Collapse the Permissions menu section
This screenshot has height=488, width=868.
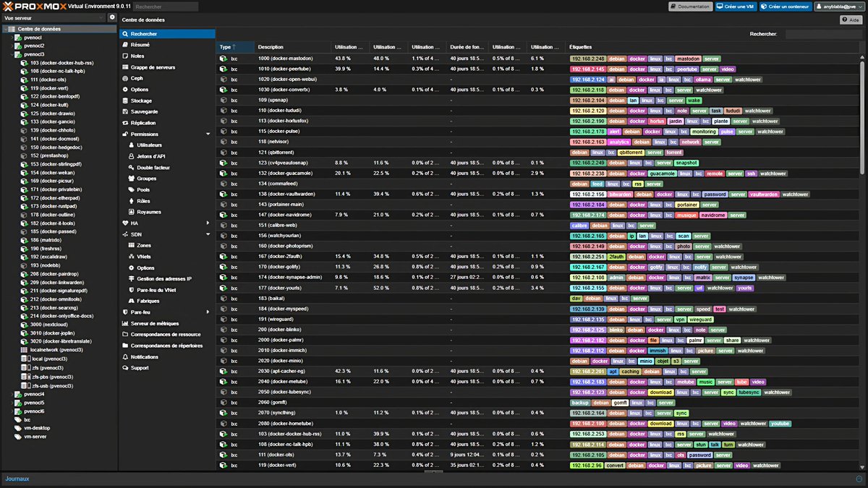[208, 134]
